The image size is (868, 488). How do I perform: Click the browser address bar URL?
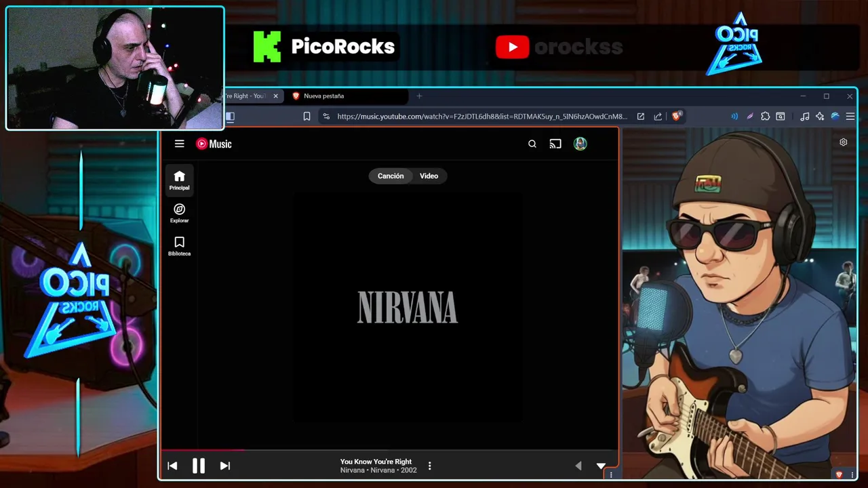482,117
